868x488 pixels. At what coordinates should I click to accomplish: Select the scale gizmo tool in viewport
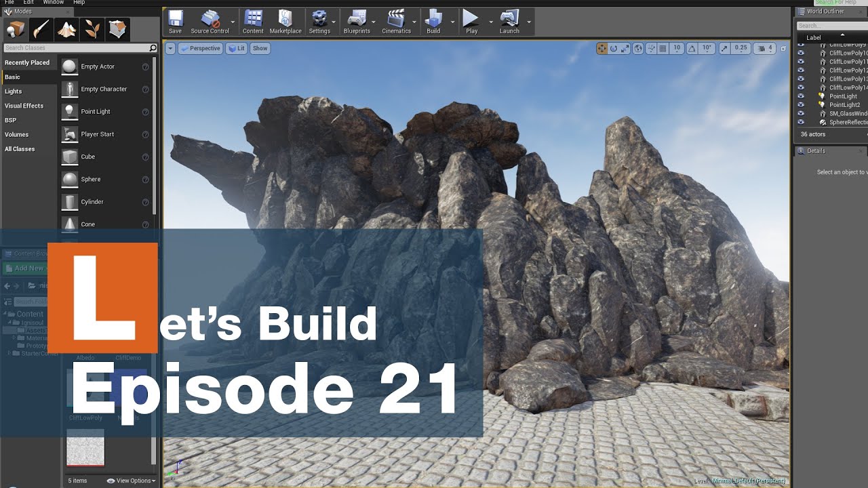pyautogui.click(x=625, y=48)
